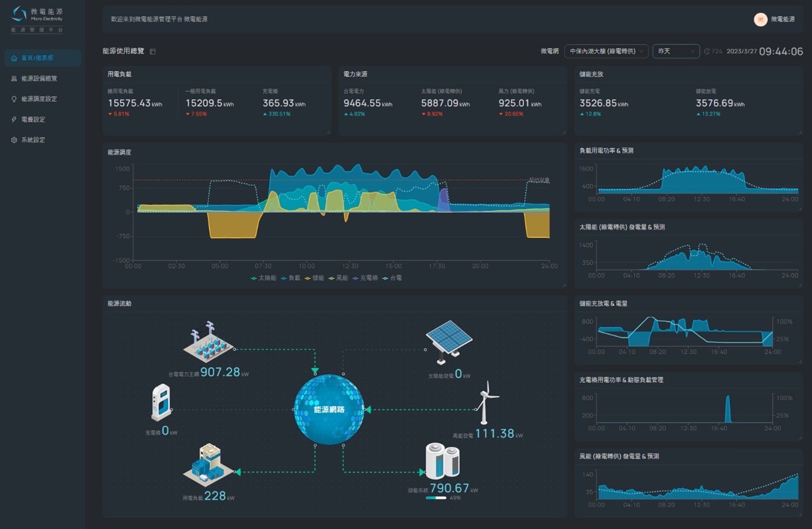
Task: Click the storage 49% charge level bar
Action: coord(436,498)
